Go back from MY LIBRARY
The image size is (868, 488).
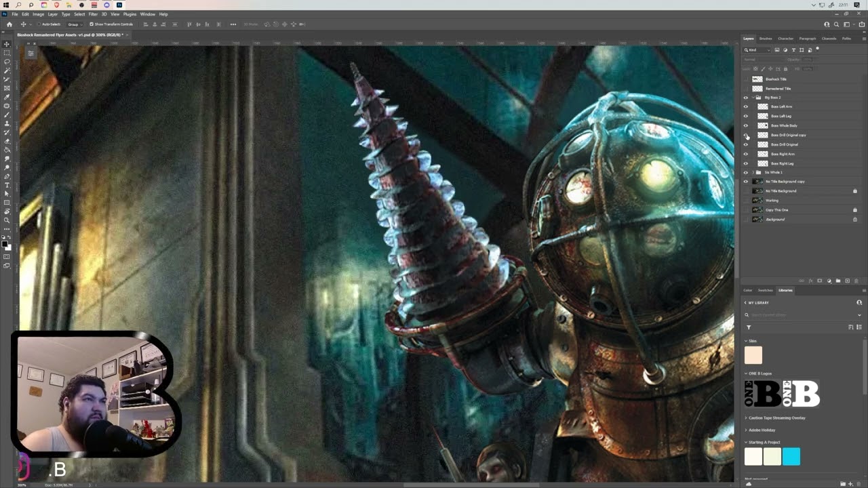click(x=746, y=302)
